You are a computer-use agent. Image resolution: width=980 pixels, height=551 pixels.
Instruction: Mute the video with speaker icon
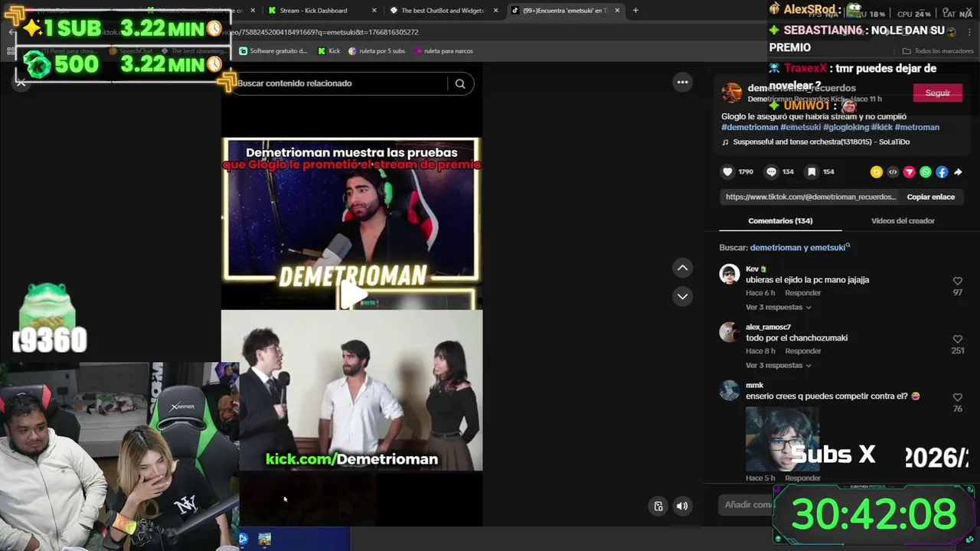coord(682,506)
